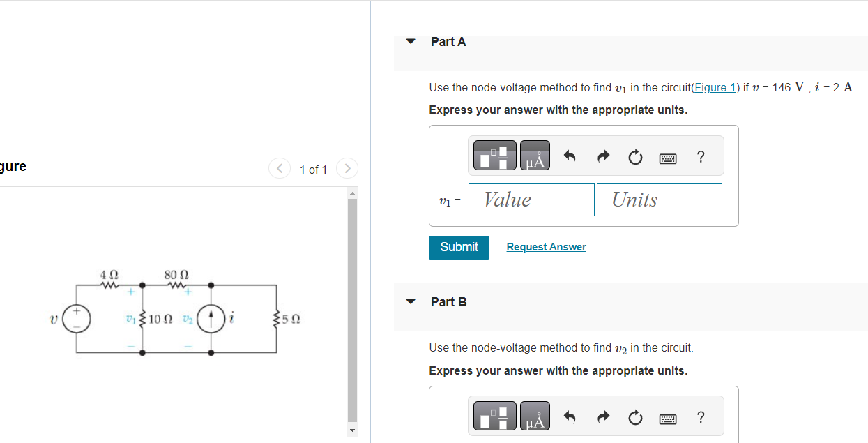Collapse the Part A section triangle
Viewport: 868px width, 443px height.
[411, 42]
